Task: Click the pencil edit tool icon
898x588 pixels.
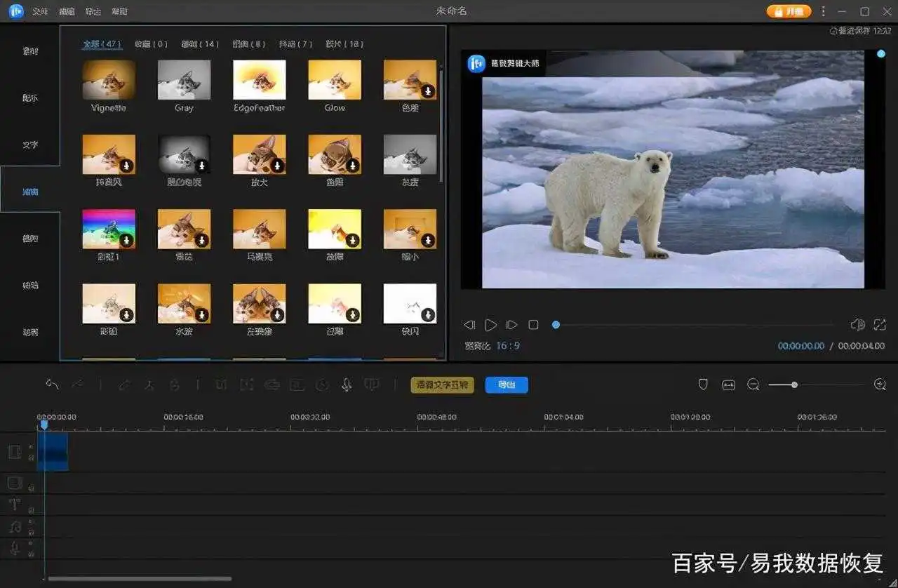Action: [x=125, y=385]
